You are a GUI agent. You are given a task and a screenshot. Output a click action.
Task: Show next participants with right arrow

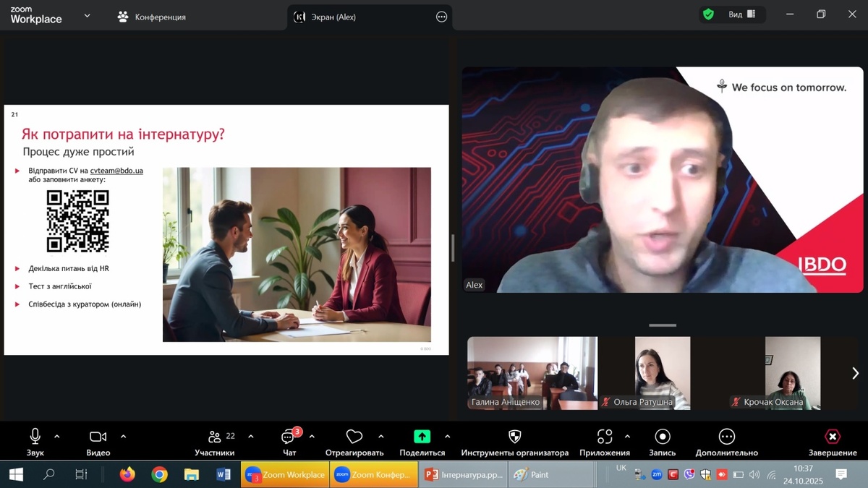[855, 373]
